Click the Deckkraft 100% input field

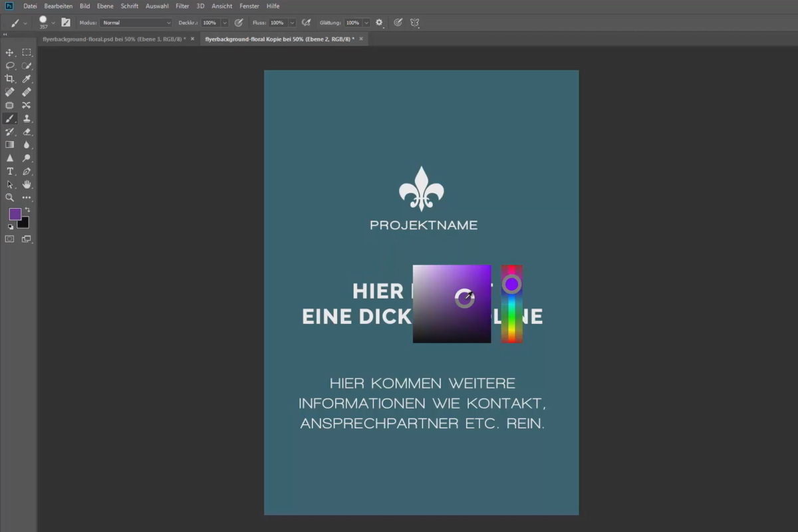click(211, 23)
